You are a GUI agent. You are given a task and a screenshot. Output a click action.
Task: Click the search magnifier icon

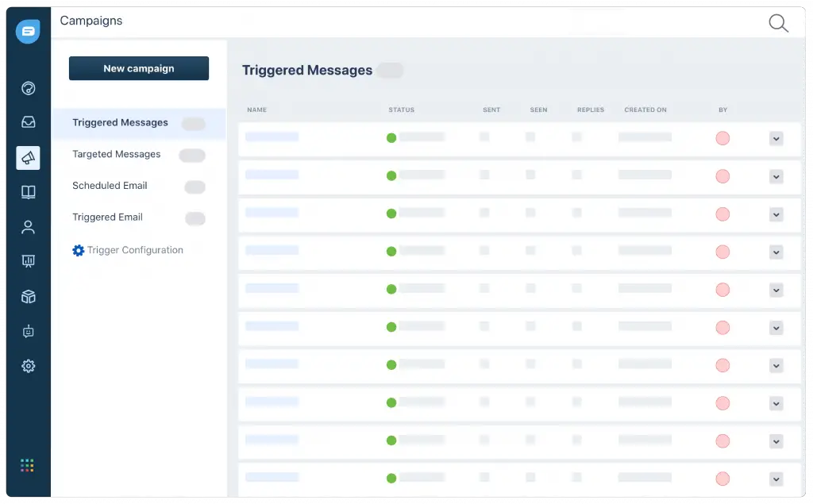(778, 23)
